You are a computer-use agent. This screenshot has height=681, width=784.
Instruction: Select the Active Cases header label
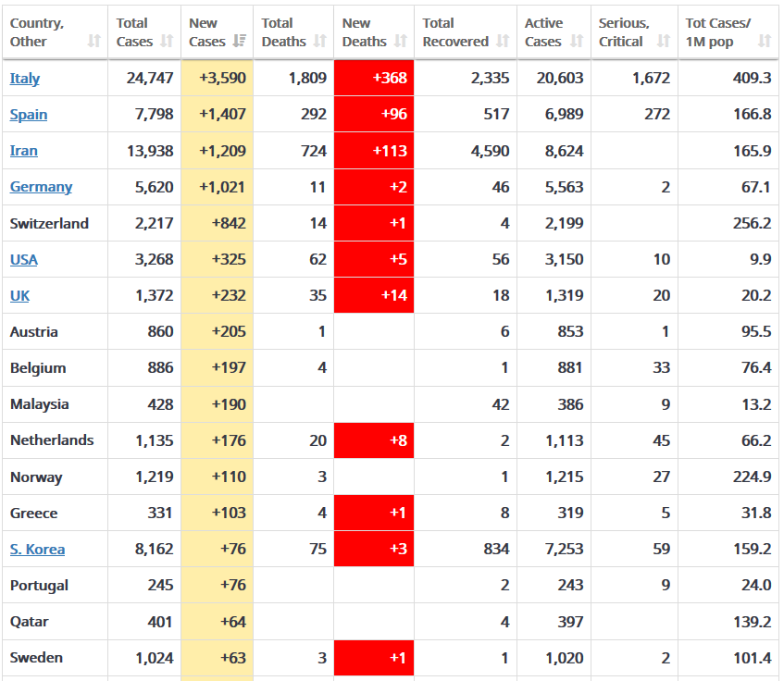[x=543, y=32]
